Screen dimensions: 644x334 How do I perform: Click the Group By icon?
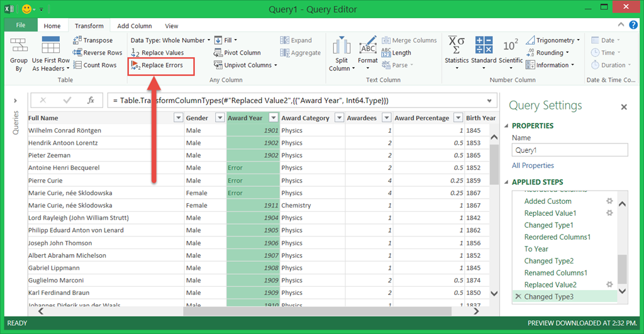[x=19, y=46]
